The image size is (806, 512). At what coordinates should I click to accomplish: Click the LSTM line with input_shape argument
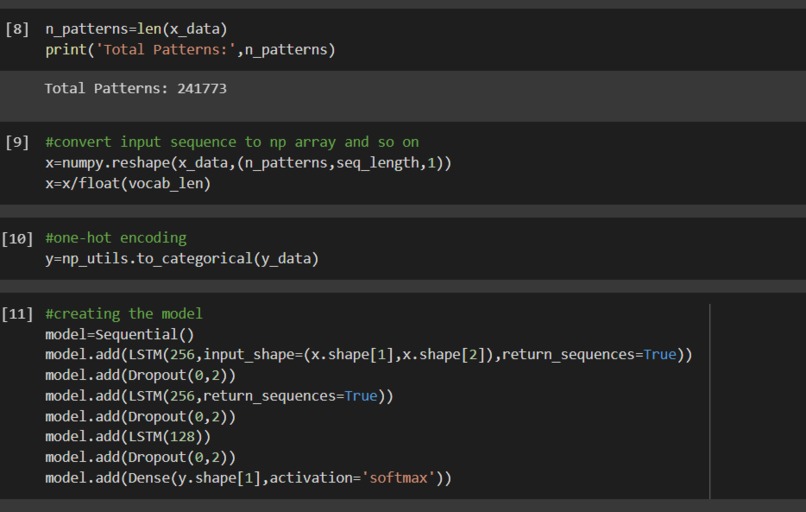[x=369, y=355]
